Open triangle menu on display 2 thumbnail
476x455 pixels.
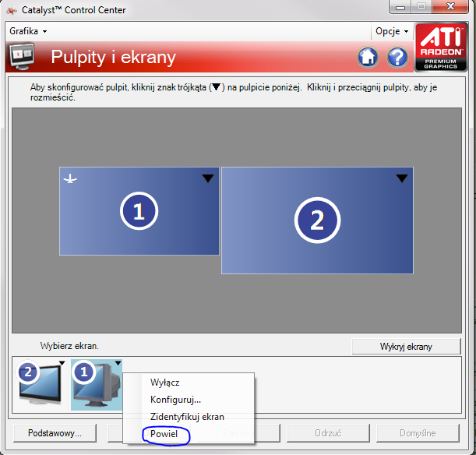coord(62,363)
